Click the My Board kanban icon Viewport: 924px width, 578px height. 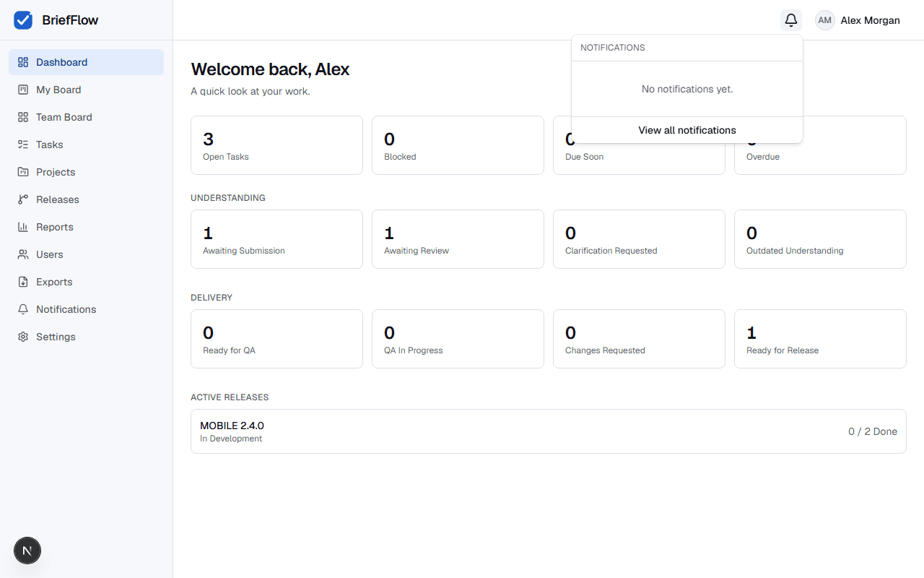[x=23, y=90]
